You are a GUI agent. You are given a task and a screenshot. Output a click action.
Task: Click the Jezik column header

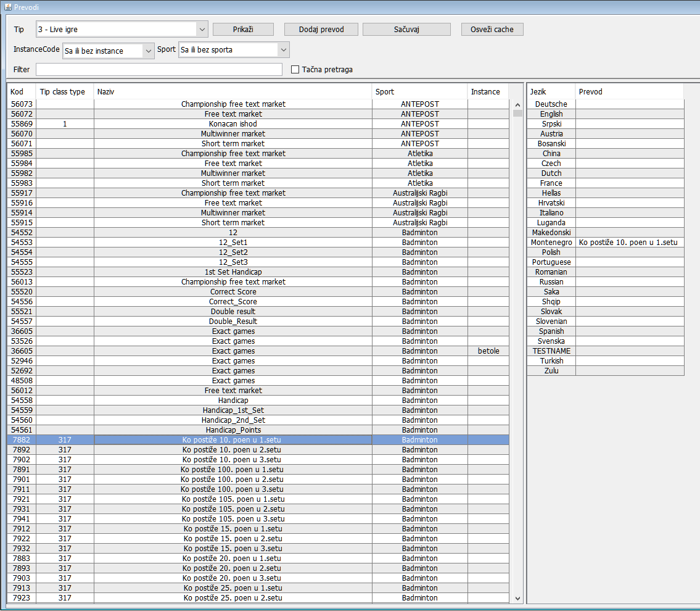click(551, 91)
